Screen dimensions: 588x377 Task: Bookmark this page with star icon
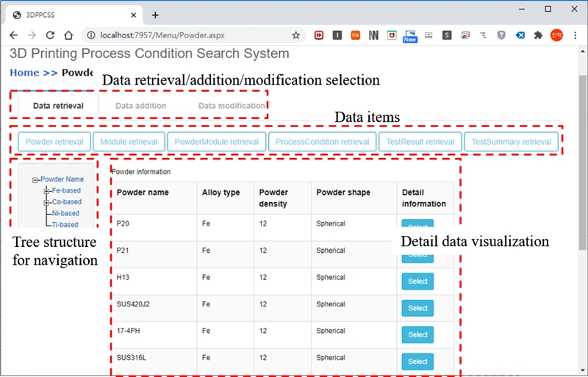295,35
